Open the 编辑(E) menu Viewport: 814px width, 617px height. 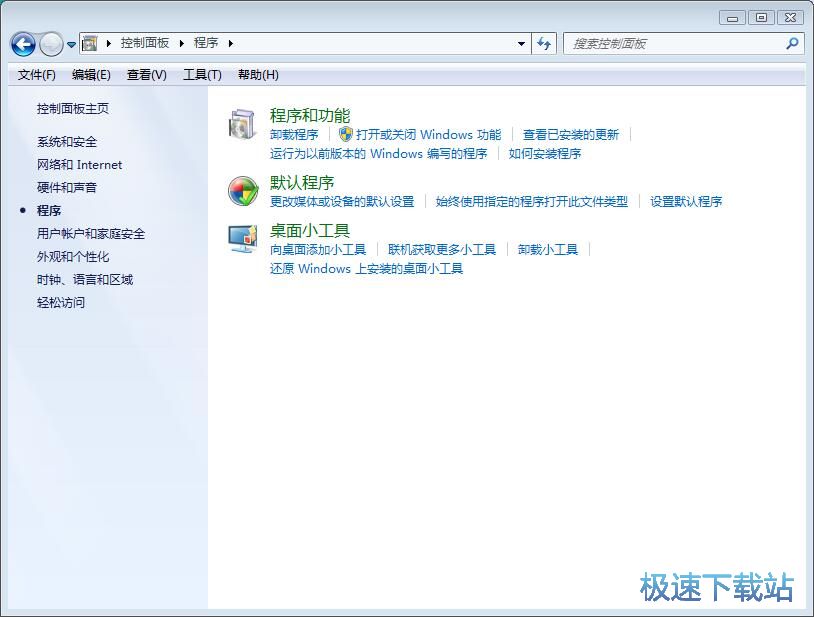tap(91, 75)
